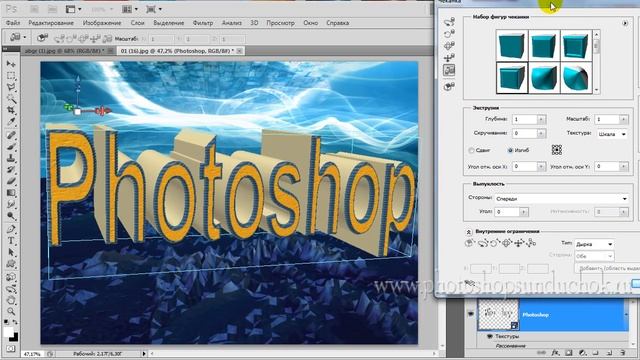Select the Dodge tool
The image size is (640, 360).
click(x=11, y=216)
